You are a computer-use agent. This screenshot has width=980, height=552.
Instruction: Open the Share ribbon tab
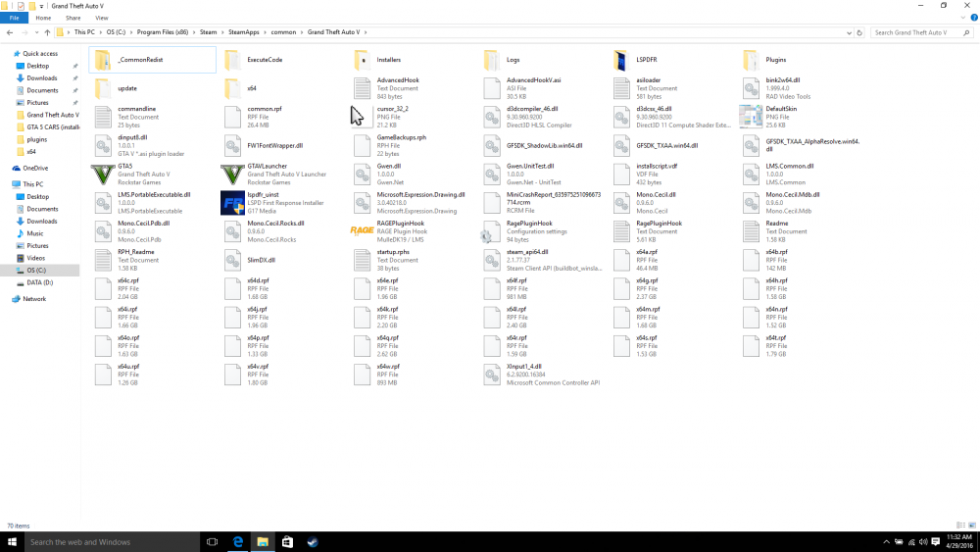[x=73, y=18]
